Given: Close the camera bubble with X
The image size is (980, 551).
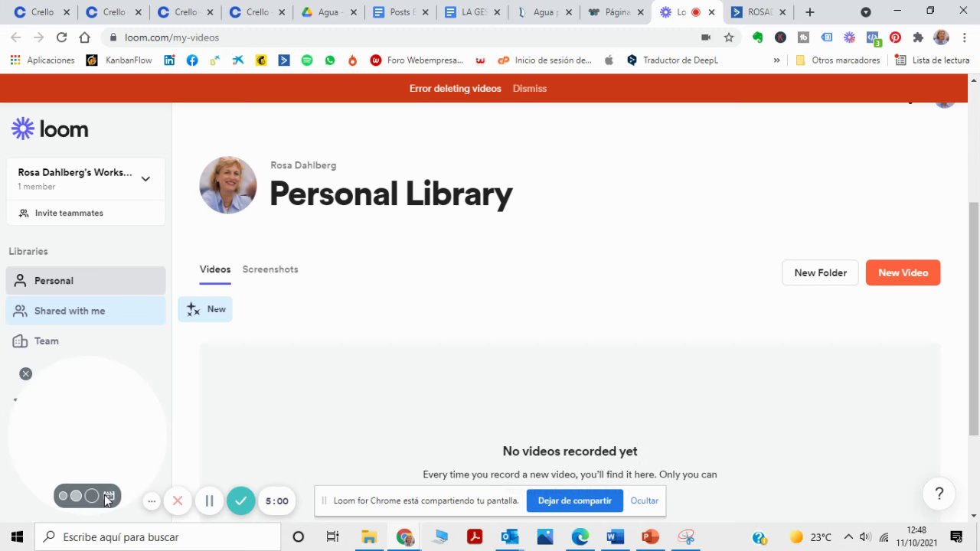Looking at the screenshot, I should (x=26, y=373).
